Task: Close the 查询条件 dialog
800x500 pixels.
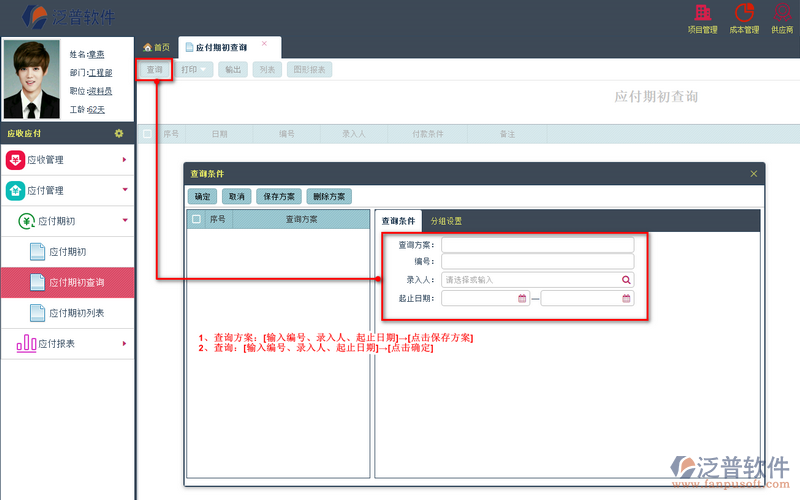Action: 754,173
